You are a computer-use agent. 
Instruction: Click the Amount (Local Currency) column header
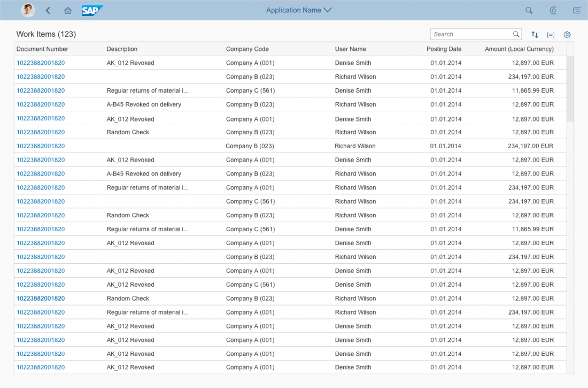point(519,49)
